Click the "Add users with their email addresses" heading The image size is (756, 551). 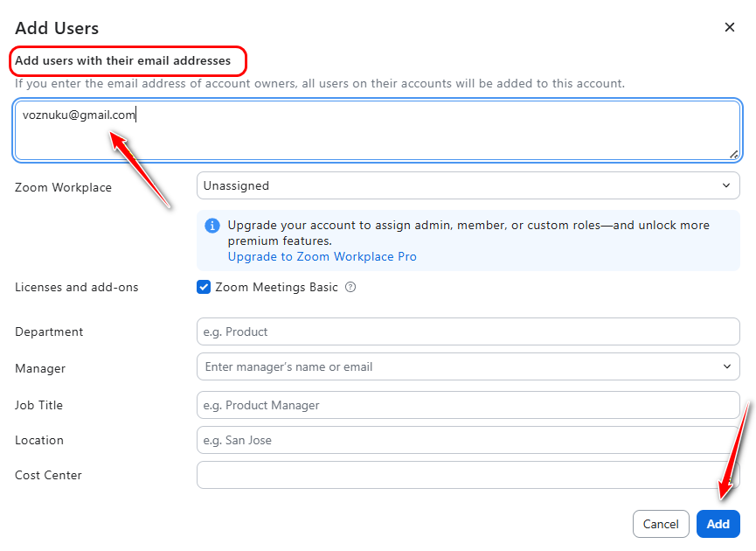(123, 60)
